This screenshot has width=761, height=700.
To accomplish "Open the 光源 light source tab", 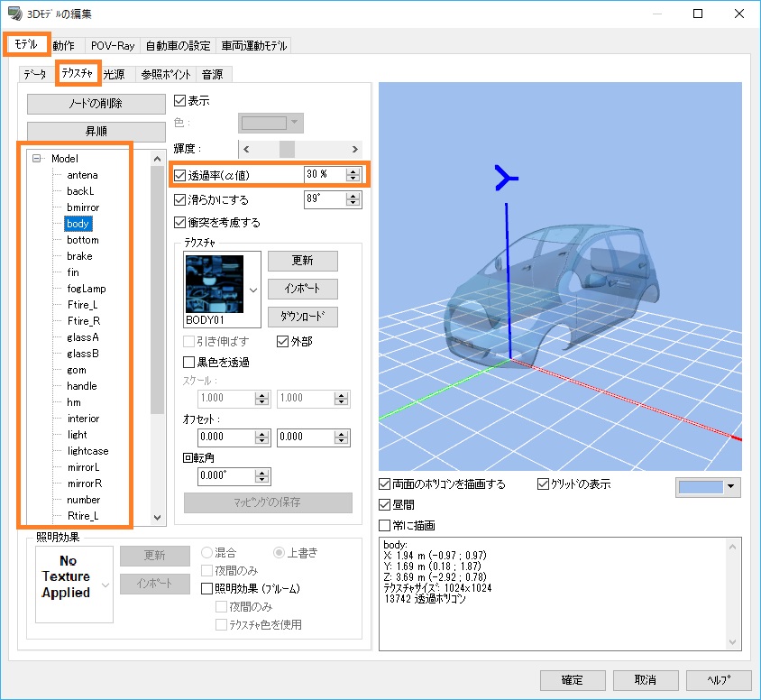I will coord(115,75).
